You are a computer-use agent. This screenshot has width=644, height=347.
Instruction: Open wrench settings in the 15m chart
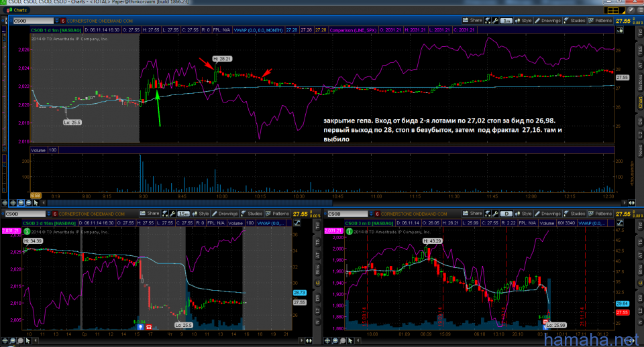172,214
